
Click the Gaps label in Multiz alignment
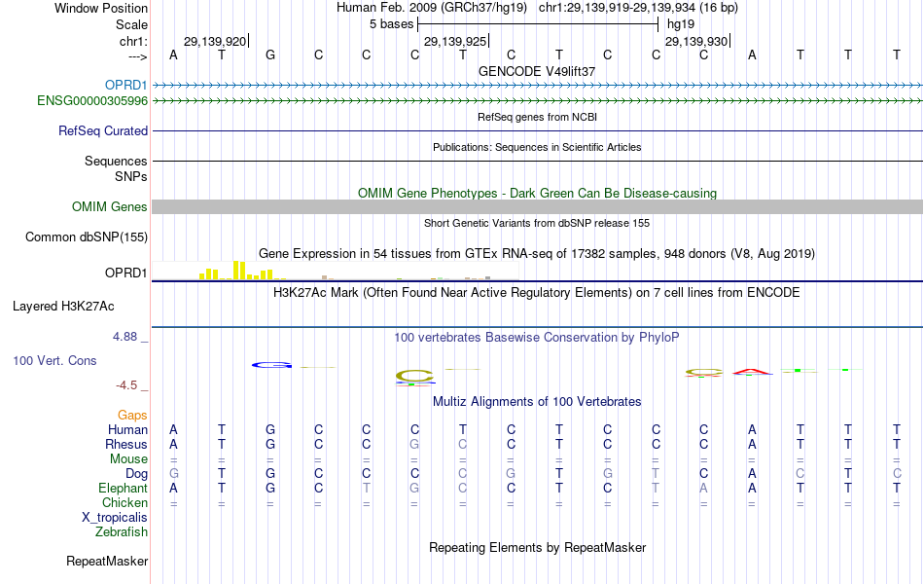tap(132, 416)
